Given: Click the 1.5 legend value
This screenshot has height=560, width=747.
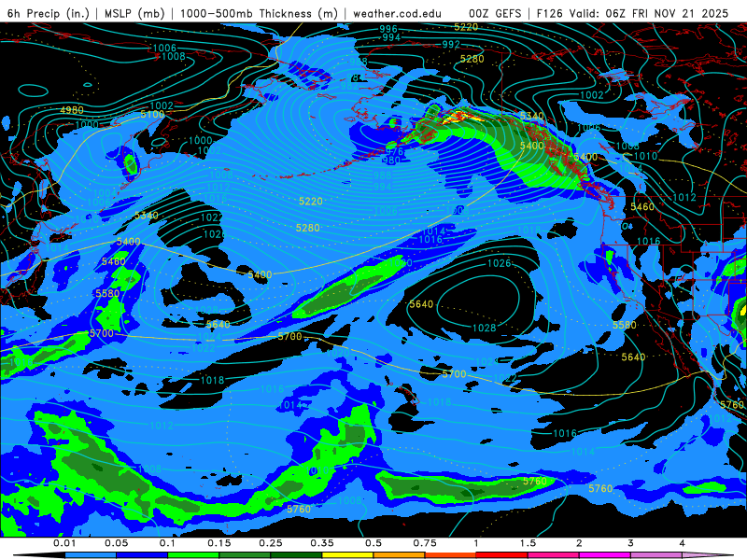Looking at the screenshot, I should 528,543.
